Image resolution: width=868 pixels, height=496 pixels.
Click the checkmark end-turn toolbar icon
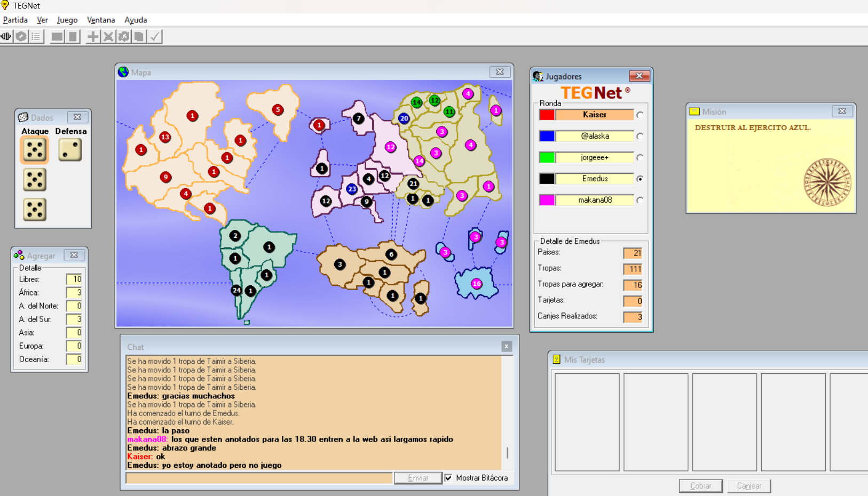pyautogui.click(x=155, y=36)
